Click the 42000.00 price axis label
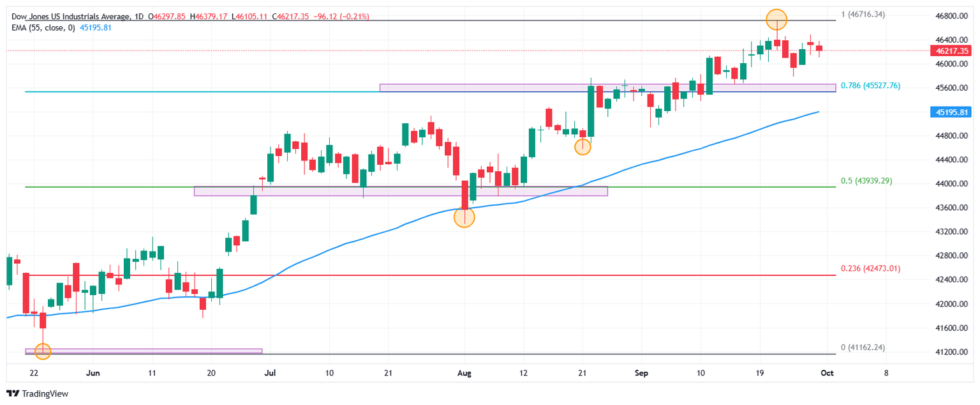Viewport: 980px width, 405px height. point(952,304)
